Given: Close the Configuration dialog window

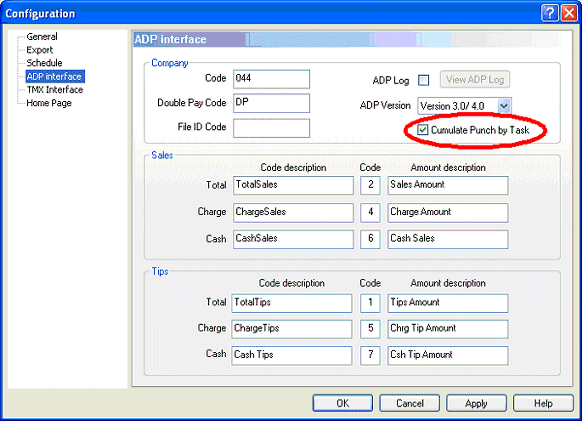Looking at the screenshot, I should 569,13.
